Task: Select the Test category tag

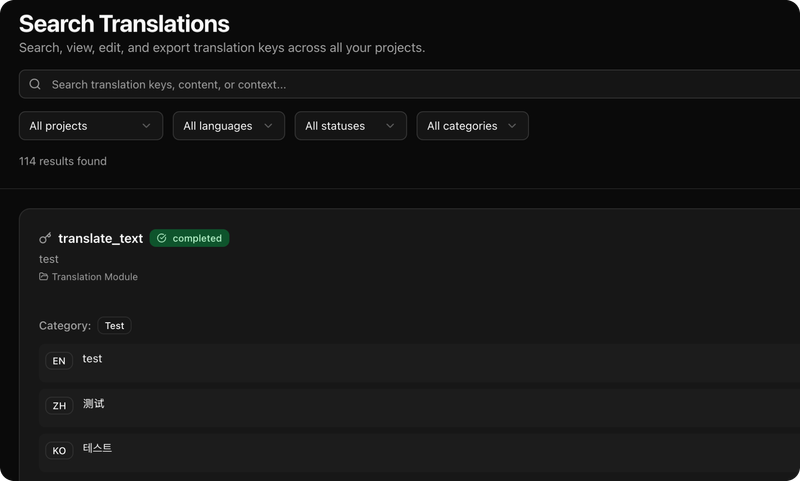Action: [114, 326]
